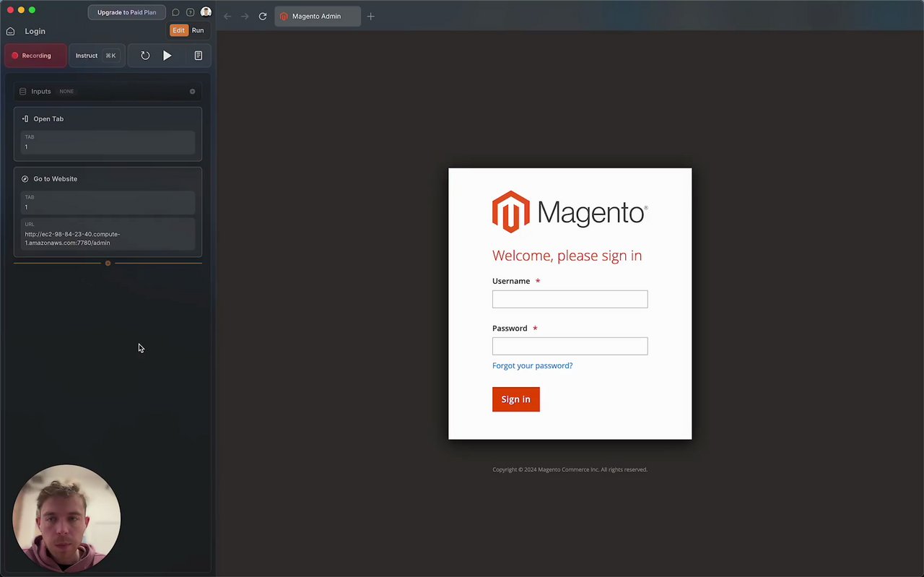Viewport: 924px width, 577px height.
Task: Click the Inputs section header
Action: coord(108,92)
